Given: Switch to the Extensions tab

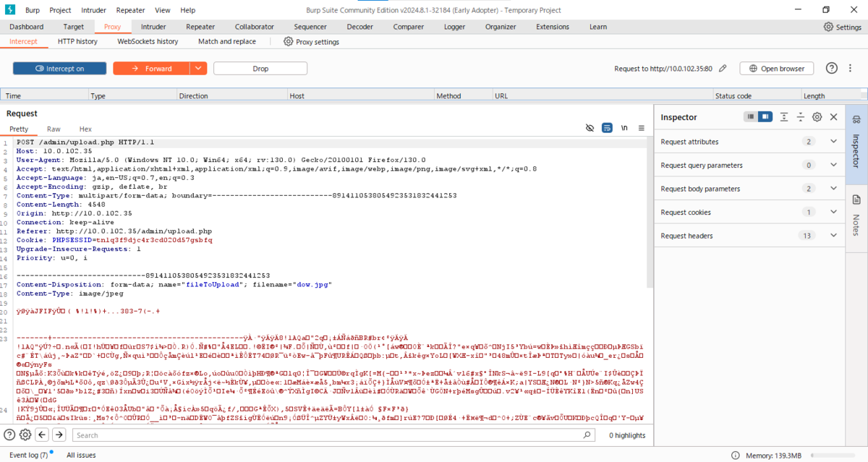Looking at the screenshot, I should (553, 27).
